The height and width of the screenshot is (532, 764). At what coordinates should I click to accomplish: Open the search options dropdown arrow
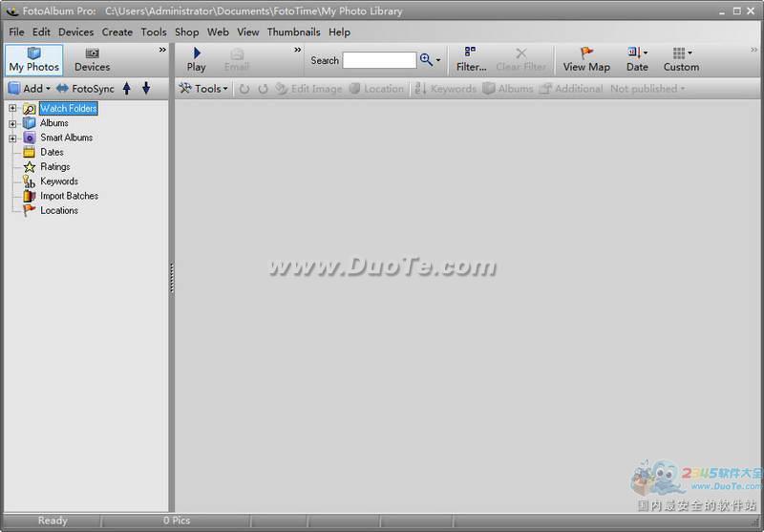pos(438,60)
